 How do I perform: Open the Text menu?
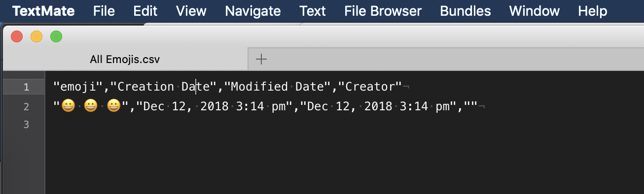coord(313,11)
